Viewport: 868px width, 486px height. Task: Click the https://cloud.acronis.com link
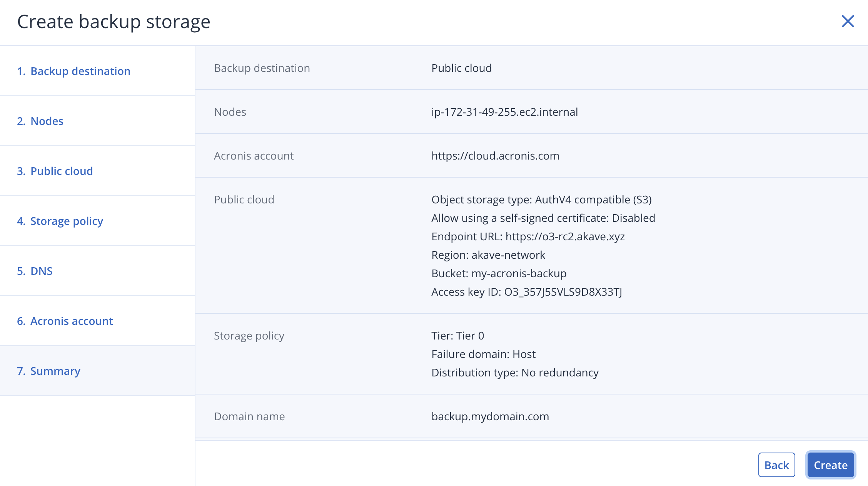(495, 156)
